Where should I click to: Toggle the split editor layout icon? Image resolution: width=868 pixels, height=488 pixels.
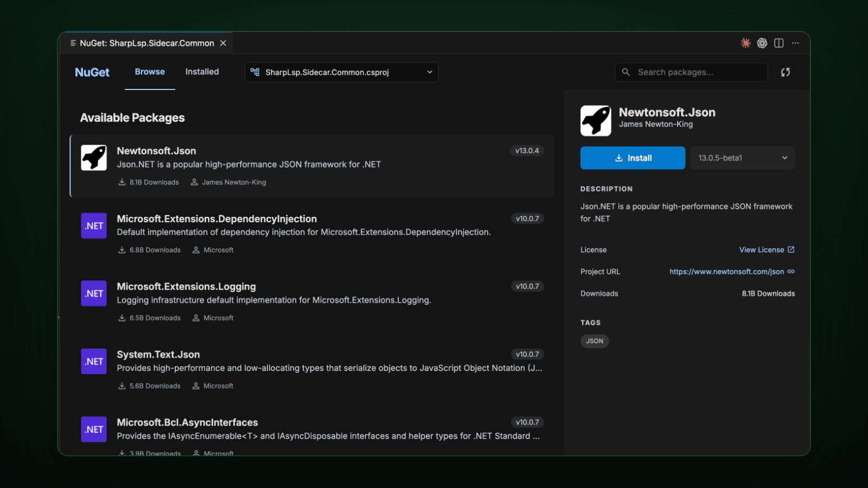pyautogui.click(x=779, y=43)
